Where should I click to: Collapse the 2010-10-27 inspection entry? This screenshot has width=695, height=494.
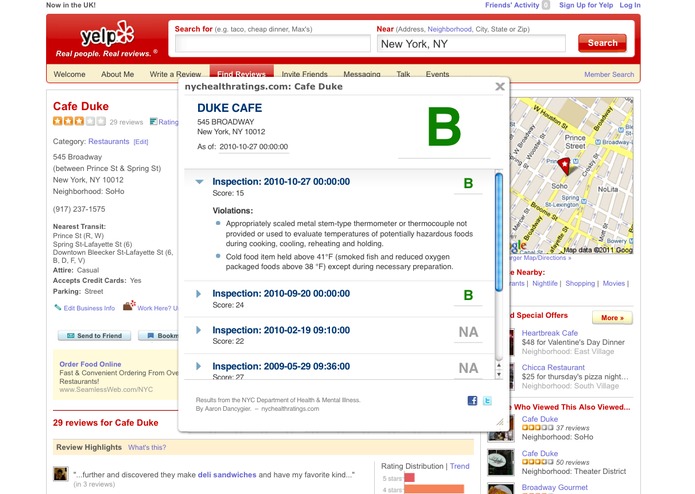tap(199, 182)
